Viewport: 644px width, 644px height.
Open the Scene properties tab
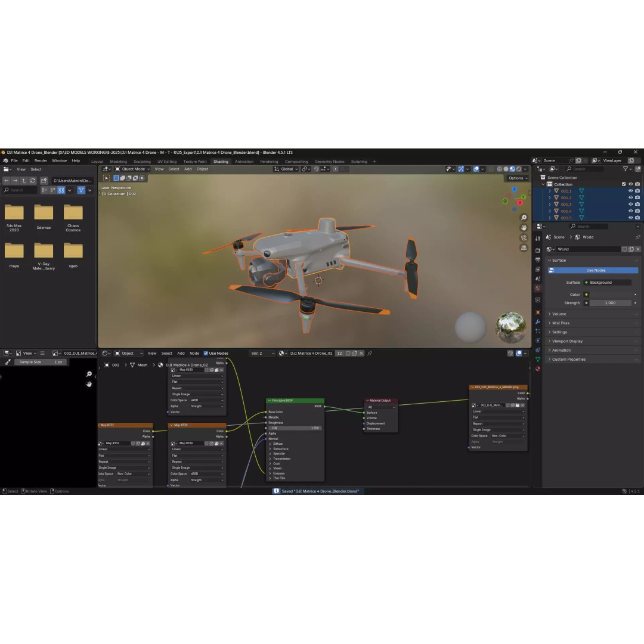(x=538, y=279)
